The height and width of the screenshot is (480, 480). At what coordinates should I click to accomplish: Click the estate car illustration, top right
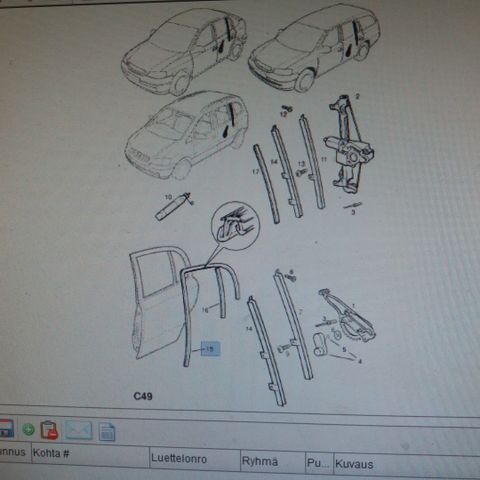[315, 48]
